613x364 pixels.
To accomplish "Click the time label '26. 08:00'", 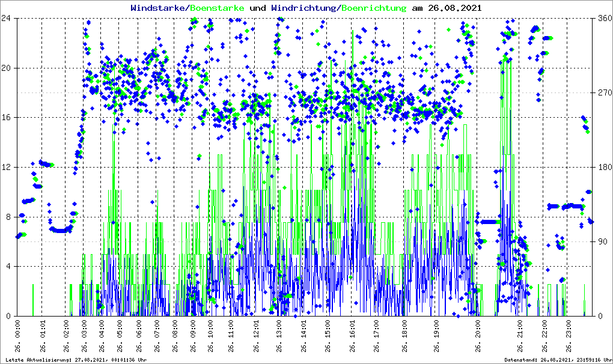I will 175,336.
